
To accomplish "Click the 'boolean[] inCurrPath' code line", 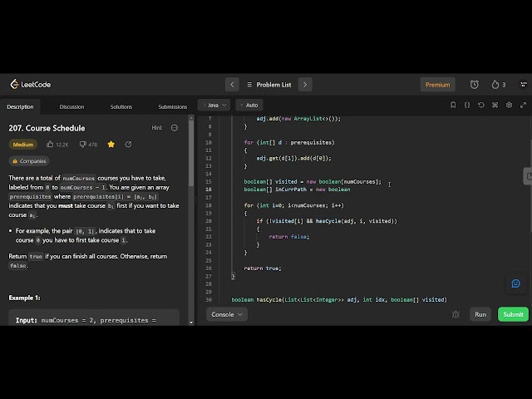I will (298, 190).
